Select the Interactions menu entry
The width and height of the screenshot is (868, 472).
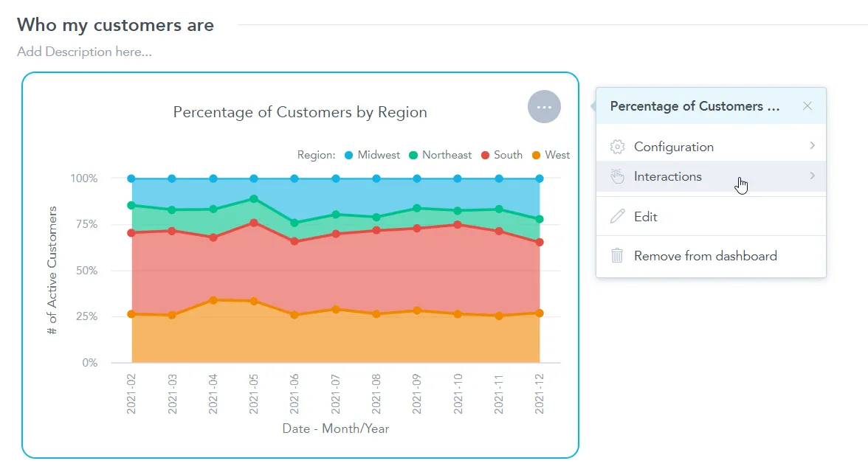(667, 176)
